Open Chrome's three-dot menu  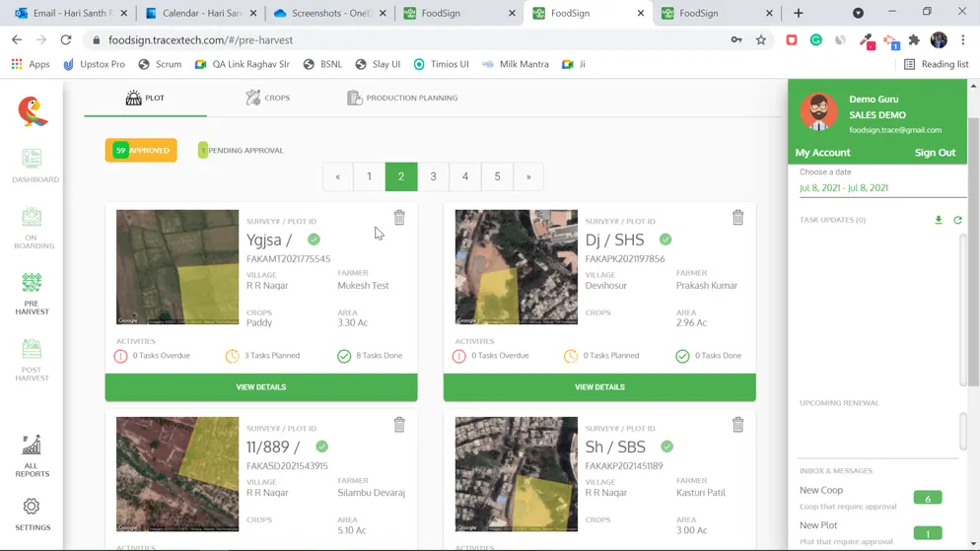pos(963,40)
